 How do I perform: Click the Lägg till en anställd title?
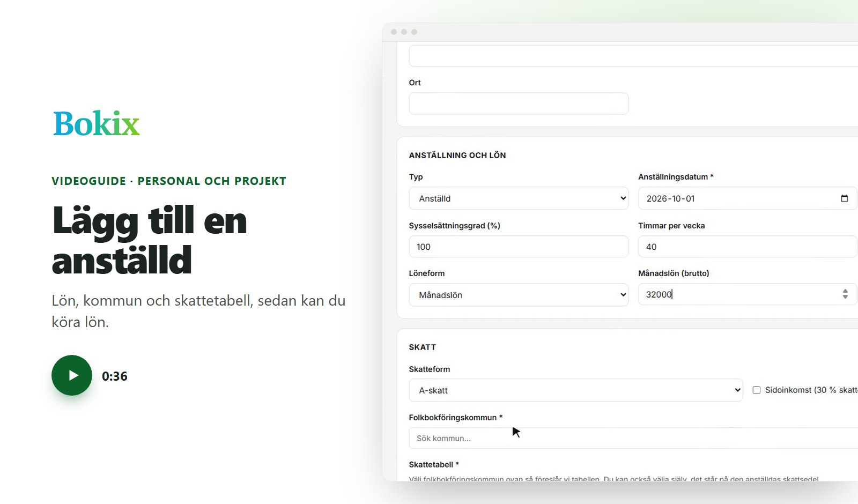(150, 240)
